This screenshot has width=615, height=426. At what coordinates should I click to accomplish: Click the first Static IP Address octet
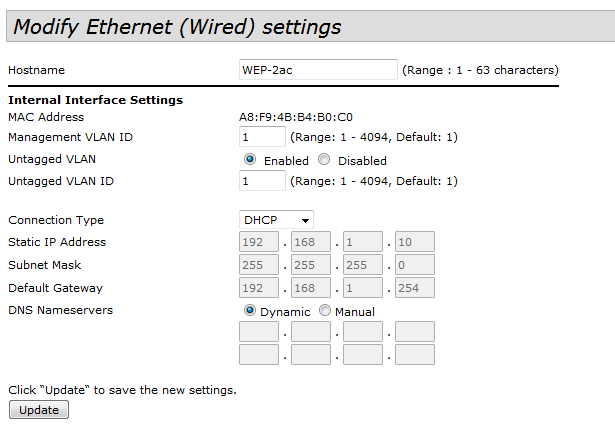259,242
